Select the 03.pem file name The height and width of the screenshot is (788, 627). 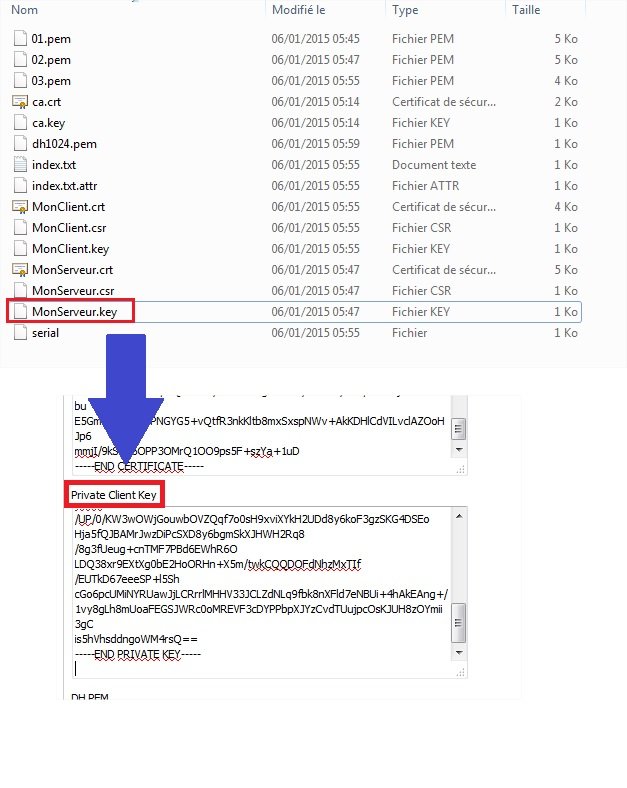(x=51, y=81)
